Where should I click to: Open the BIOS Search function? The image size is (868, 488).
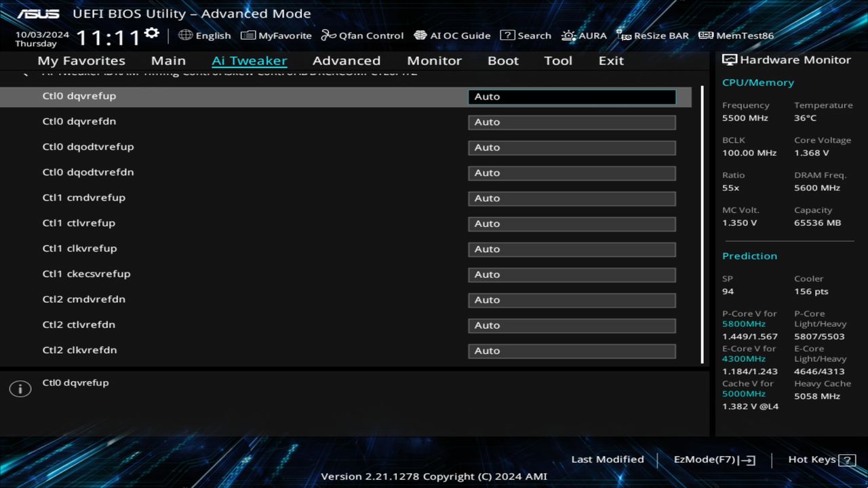pyautogui.click(x=526, y=35)
